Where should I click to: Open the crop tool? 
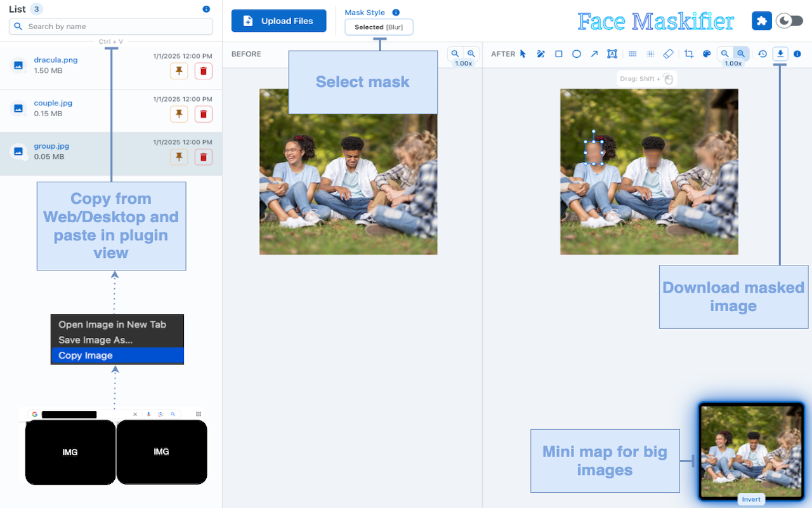pos(689,54)
